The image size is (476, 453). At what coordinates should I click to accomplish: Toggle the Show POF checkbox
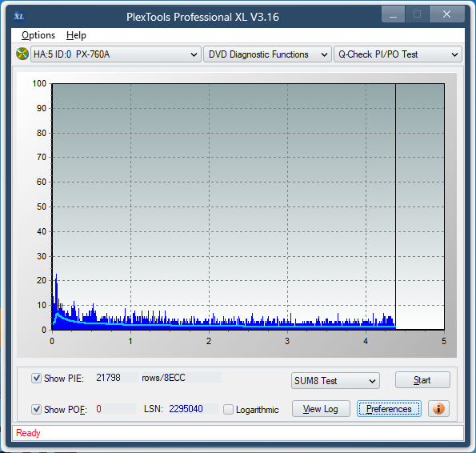[37, 409]
